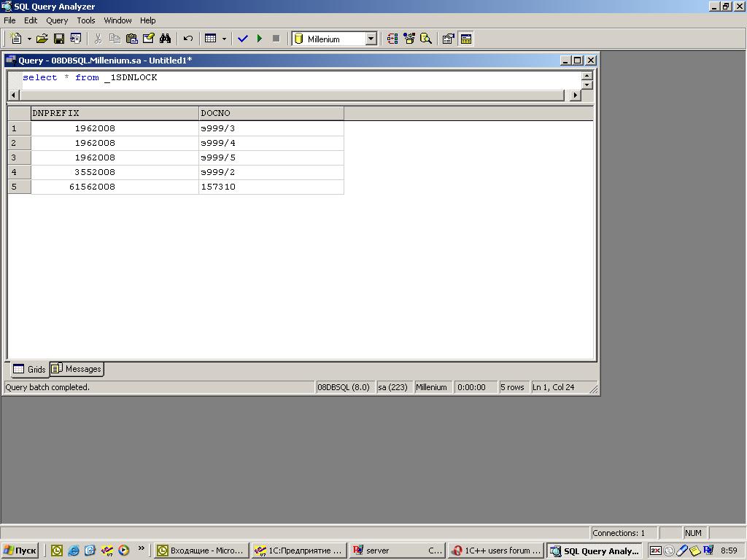Screen dimensions: 747x560
Task: Click the Paste clipboard icon
Action: [131, 39]
